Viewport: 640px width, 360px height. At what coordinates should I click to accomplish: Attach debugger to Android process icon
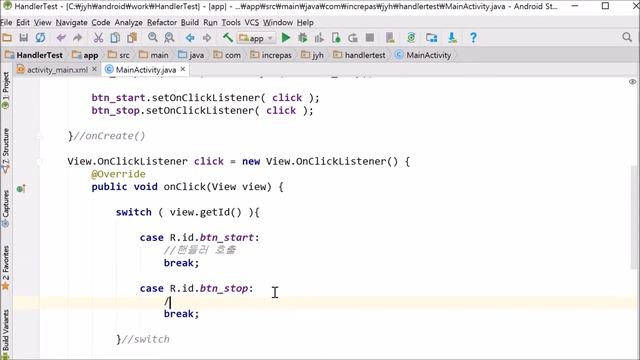pos(336,38)
